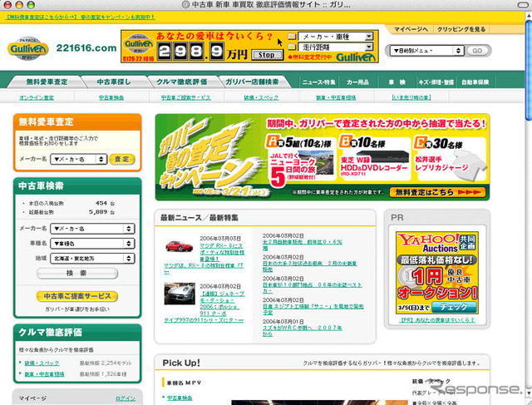This screenshot has width=532, height=405.
Task: Select the クルマ徹底評価 tab
Action: [x=182, y=82]
